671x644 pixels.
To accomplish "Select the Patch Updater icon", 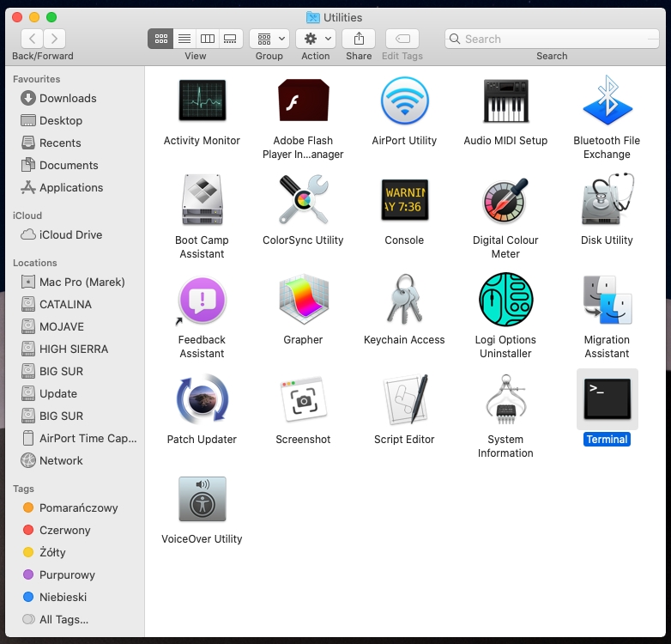I will pos(202,399).
